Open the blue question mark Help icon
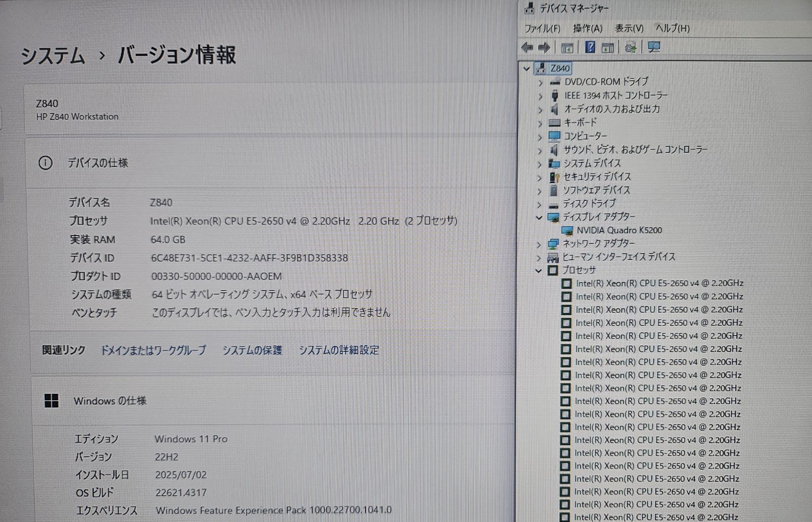The height and width of the screenshot is (522, 812). (x=590, y=47)
